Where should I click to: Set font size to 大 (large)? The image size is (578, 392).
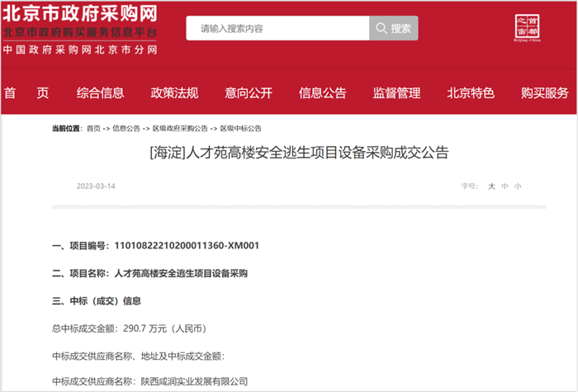pos(491,187)
